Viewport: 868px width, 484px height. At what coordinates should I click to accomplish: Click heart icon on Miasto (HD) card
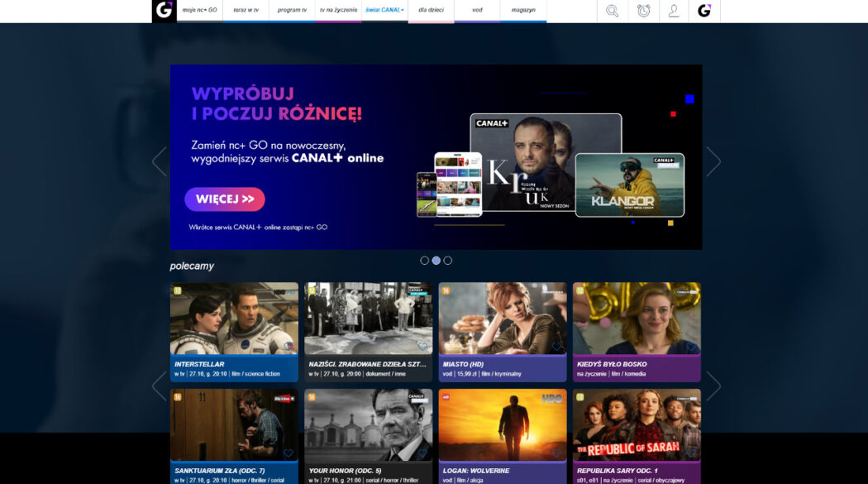click(557, 347)
